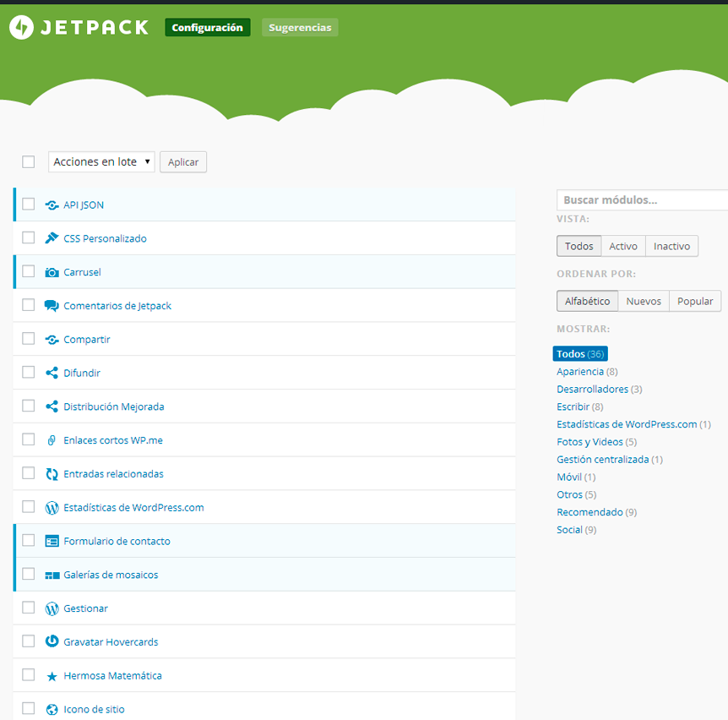The width and height of the screenshot is (728, 720).
Task: Click the refresh arrows icon for Entradas relacionadas
Action: click(x=52, y=474)
